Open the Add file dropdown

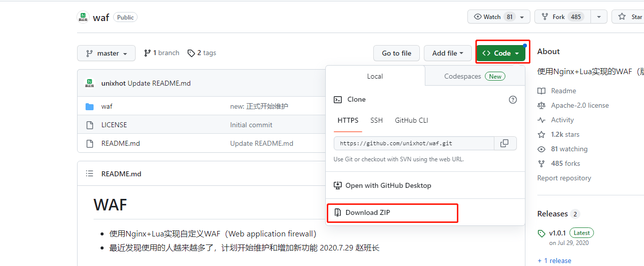click(x=448, y=53)
